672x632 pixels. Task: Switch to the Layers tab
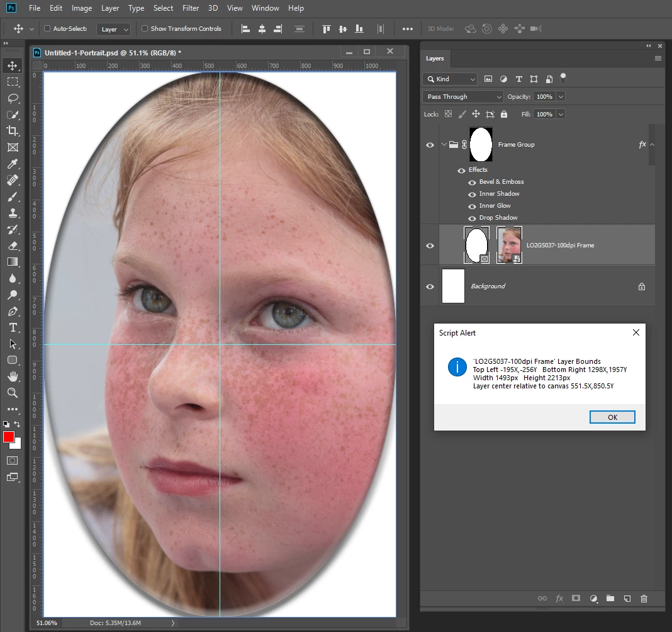click(435, 59)
